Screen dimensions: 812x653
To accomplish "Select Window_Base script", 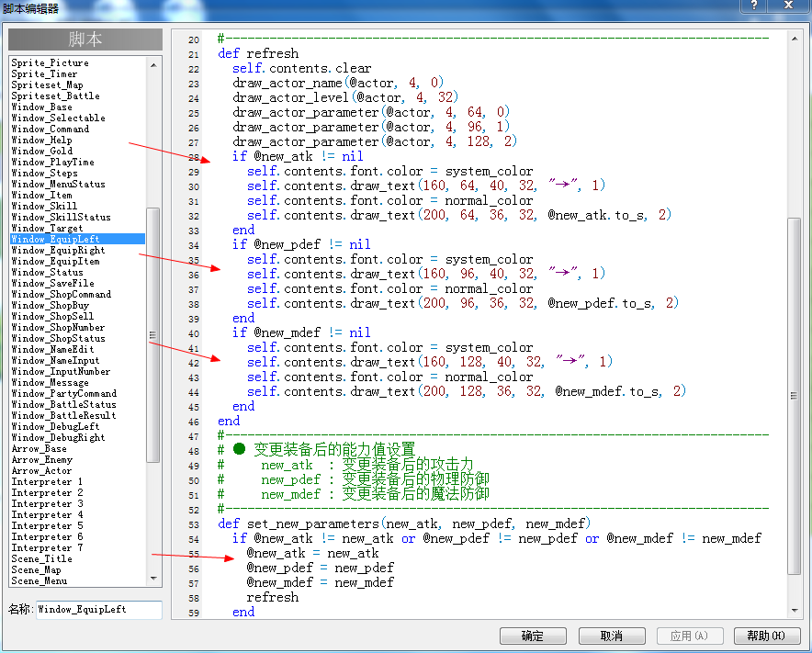I will pyautogui.click(x=41, y=107).
